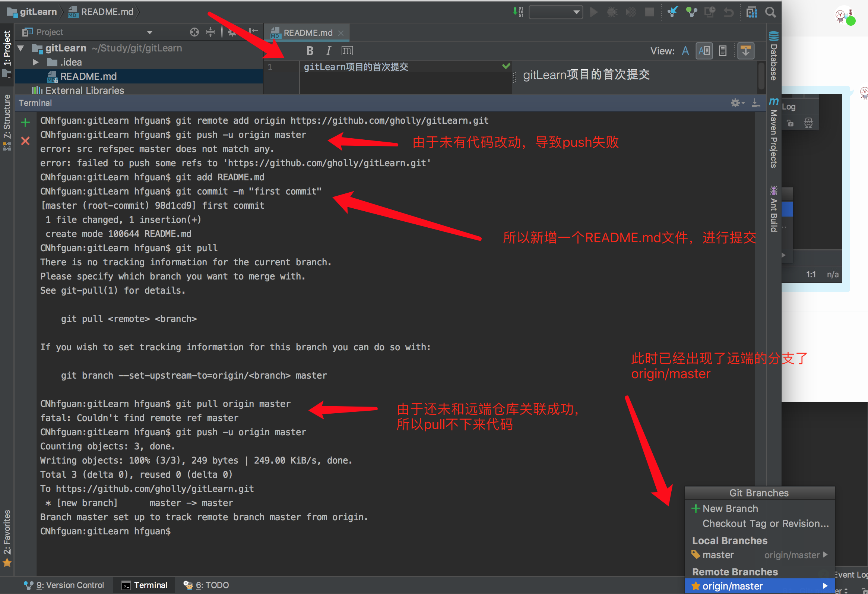Open the 9: Version Control tab

[x=63, y=585]
